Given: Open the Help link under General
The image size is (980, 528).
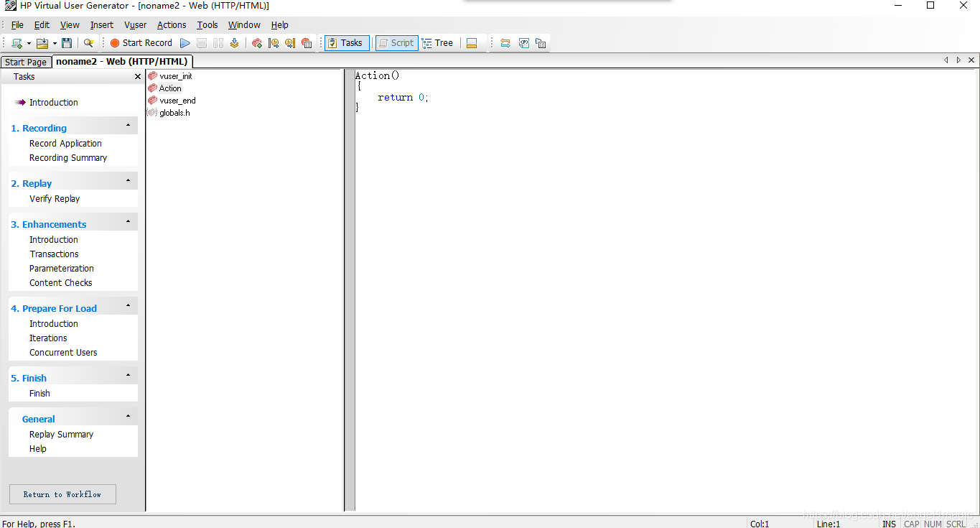Looking at the screenshot, I should click(x=38, y=449).
